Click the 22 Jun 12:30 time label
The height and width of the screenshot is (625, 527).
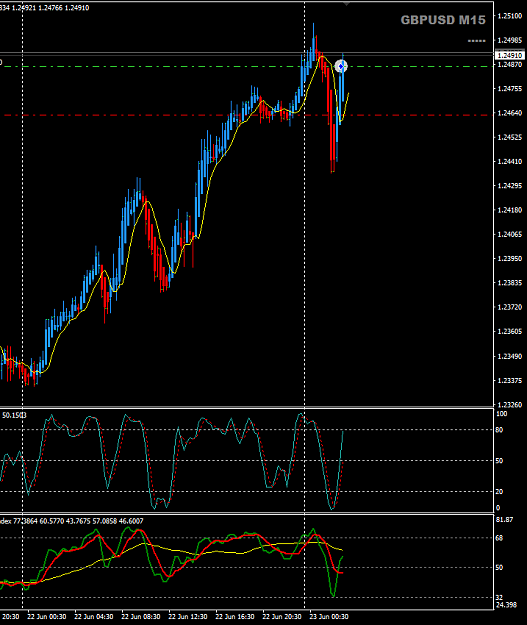(x=188, y=617)
